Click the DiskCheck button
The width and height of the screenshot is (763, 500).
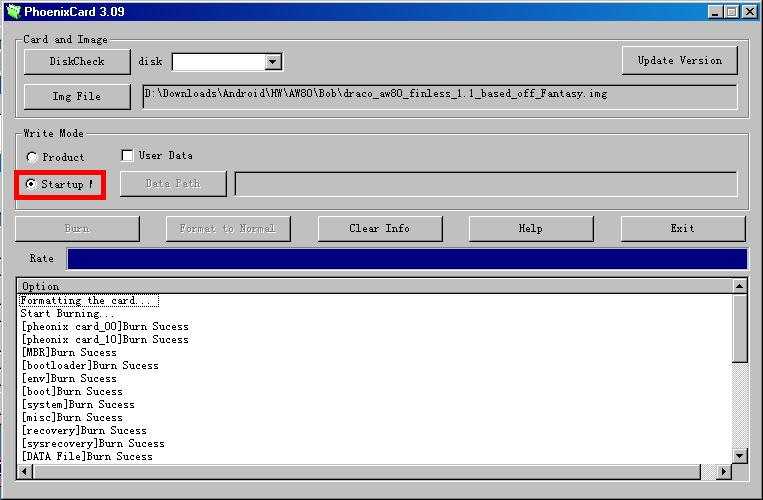tap(77, 61)
